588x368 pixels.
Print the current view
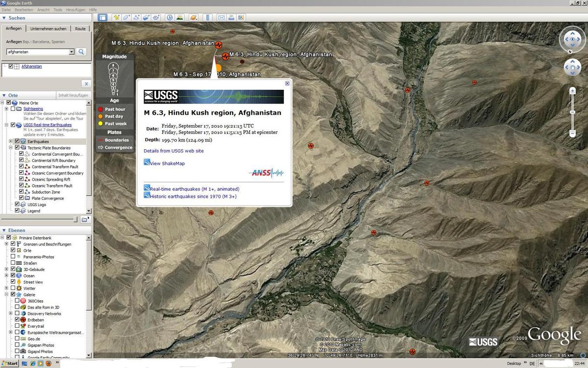(231, 18)
